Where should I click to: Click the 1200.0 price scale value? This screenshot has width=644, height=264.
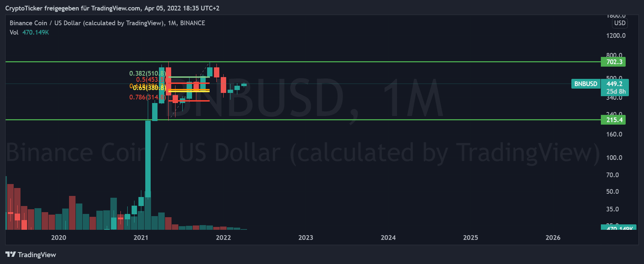pos(616,36)
